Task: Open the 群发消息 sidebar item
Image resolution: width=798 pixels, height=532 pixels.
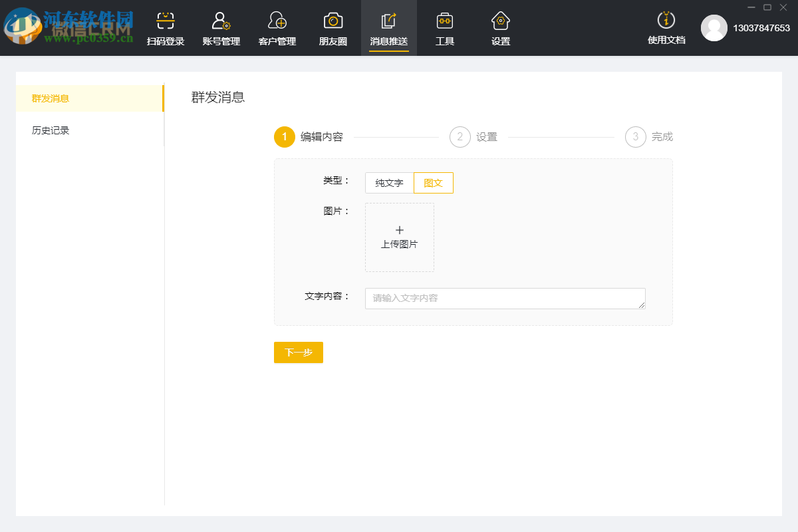Action: click(x=50, y=98)
